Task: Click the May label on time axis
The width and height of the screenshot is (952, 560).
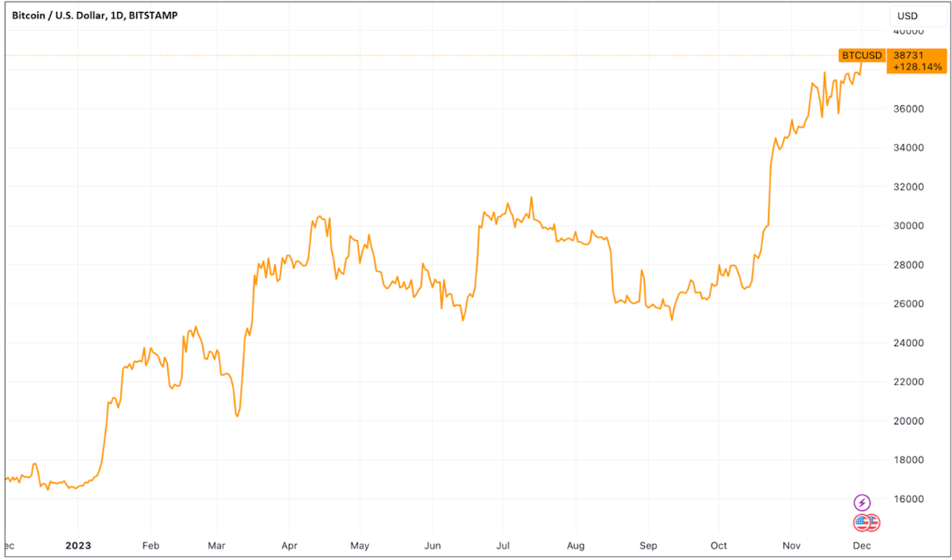Action: [360, 546]
